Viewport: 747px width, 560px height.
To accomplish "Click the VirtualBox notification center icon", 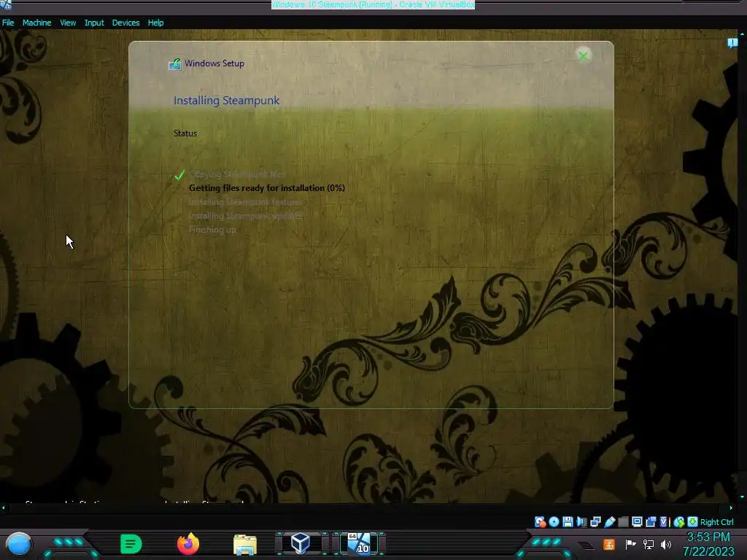I will [x=732, y=43].
